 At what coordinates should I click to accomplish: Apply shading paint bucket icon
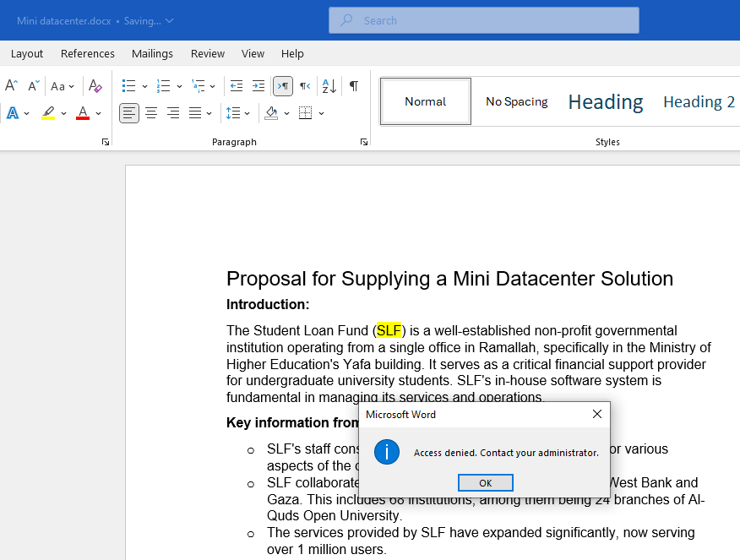(271, 113)
